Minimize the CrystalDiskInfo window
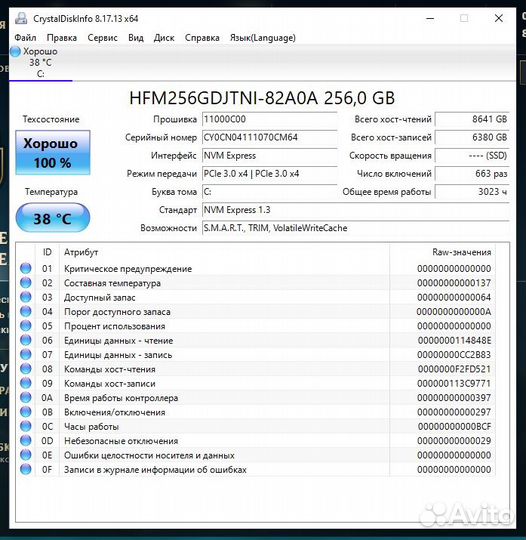The width and height of the screenshot is (526, 540). pyautogui.click(x=430, y=18)
